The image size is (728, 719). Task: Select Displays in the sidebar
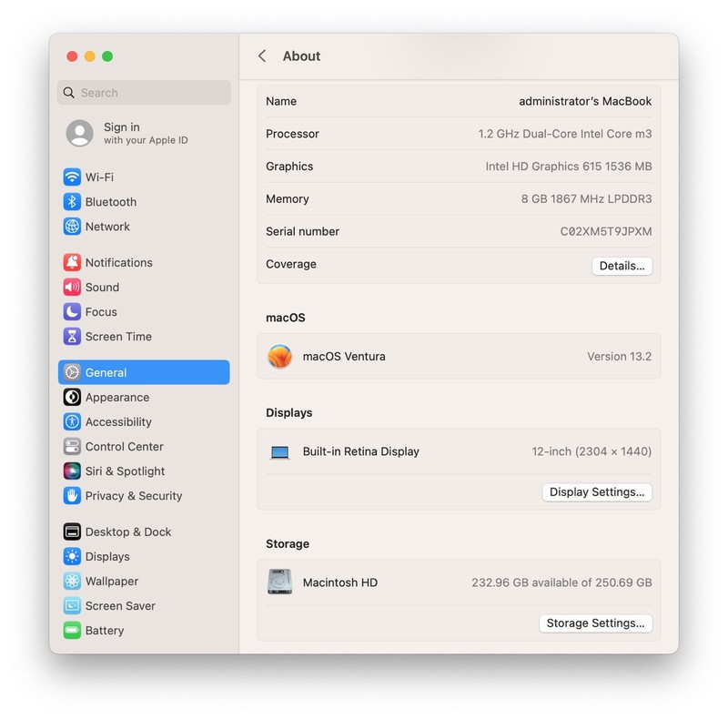[x=144, y=556]
